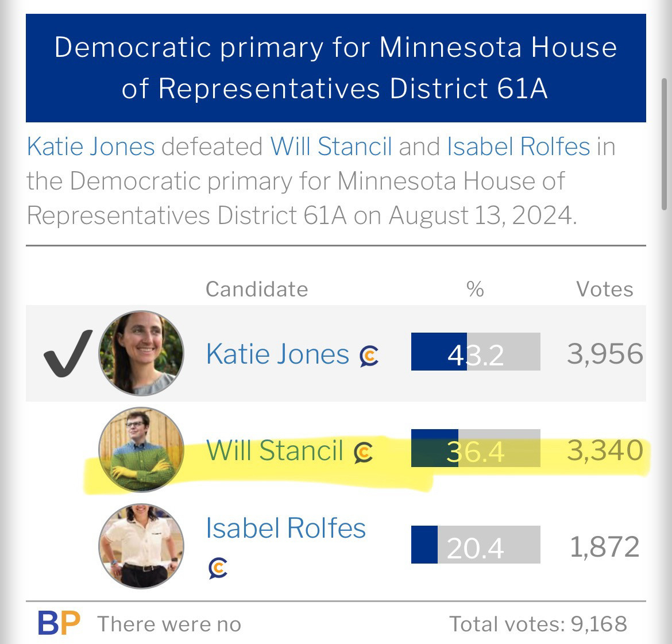Follow the Will Stancil link in the summary sentence
Viewport: 672px width, 644px height.
331,146
